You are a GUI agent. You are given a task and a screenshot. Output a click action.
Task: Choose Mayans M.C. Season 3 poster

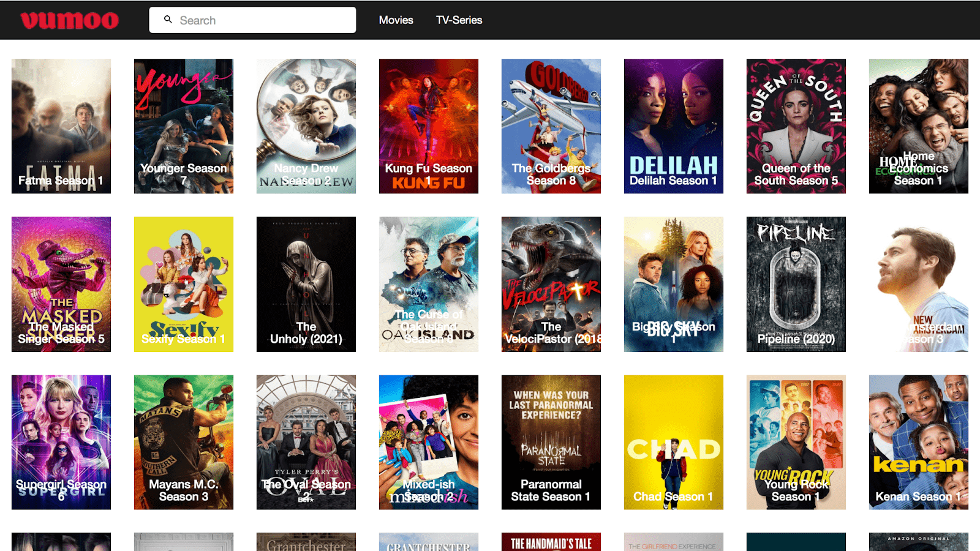pyautogui.click(x=184, y=442)
